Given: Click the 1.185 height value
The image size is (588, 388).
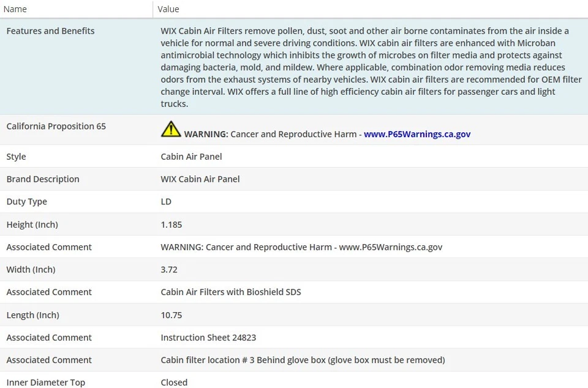Looking at the screenshot, I should pos(171,225).
